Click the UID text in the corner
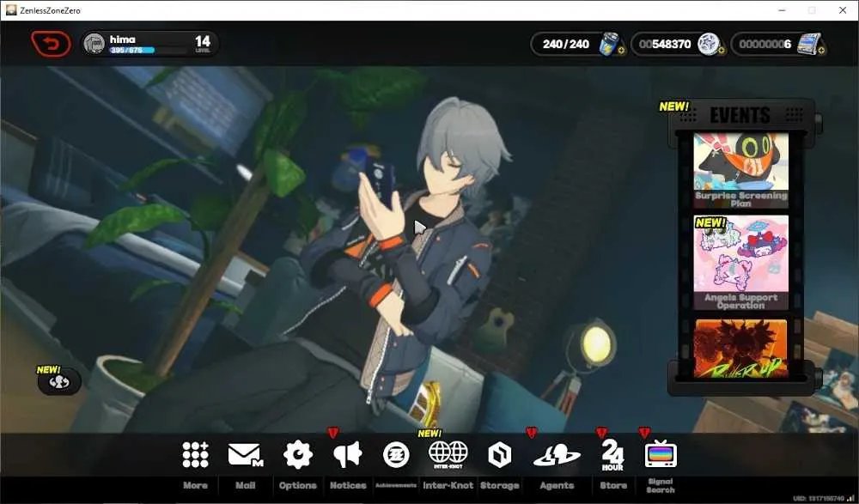 tap(818, 499)
